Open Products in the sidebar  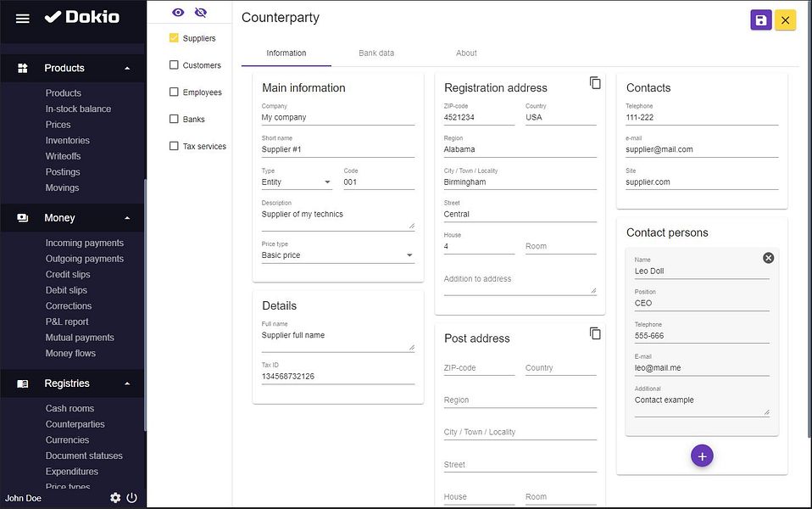64,92
